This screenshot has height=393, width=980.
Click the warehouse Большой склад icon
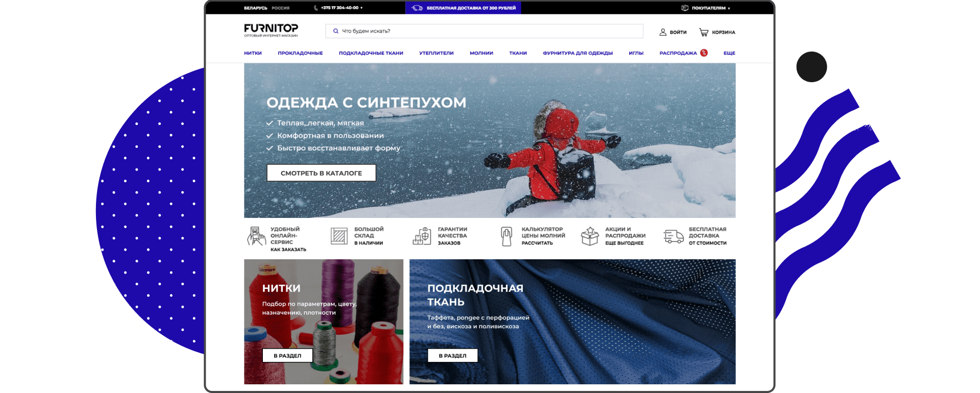tap(339, 236)
